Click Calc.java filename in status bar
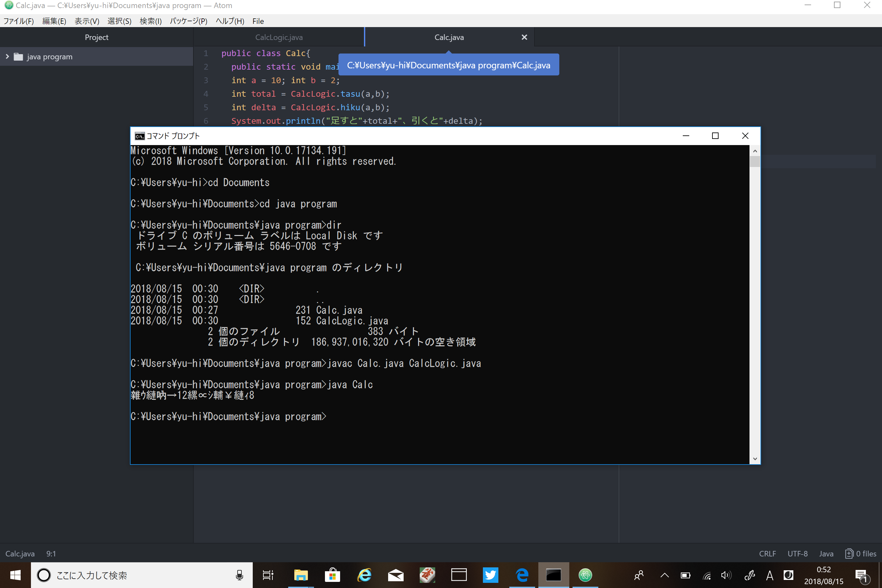This screenshot has height=588, width=882. tap(20, 554)
